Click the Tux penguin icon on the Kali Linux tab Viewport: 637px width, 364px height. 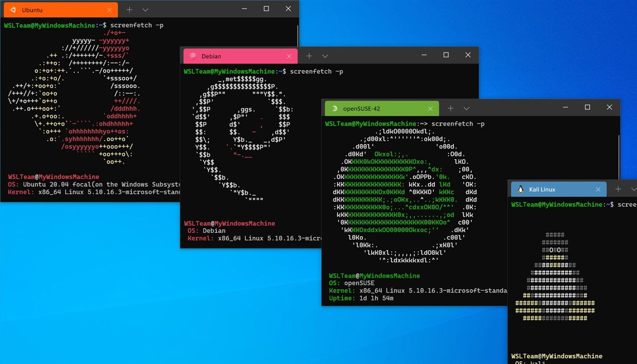(x=521, y=189)
